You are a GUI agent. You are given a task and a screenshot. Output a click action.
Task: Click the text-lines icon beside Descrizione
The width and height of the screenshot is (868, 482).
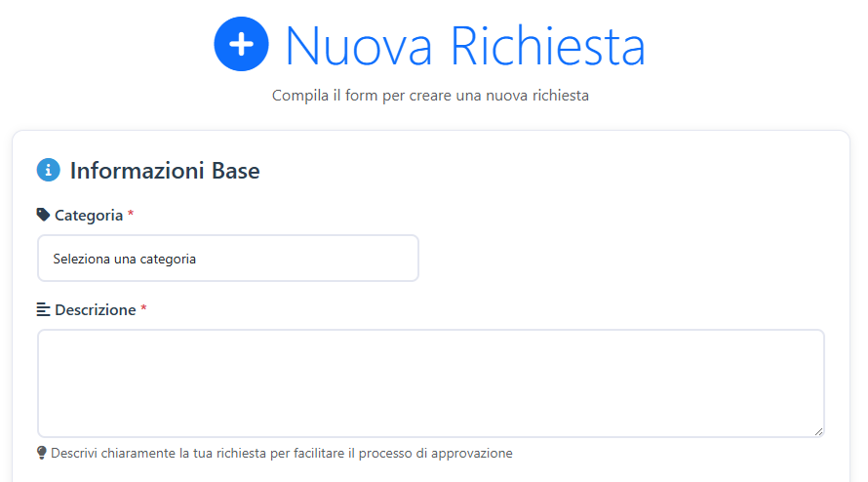(43, 310)
